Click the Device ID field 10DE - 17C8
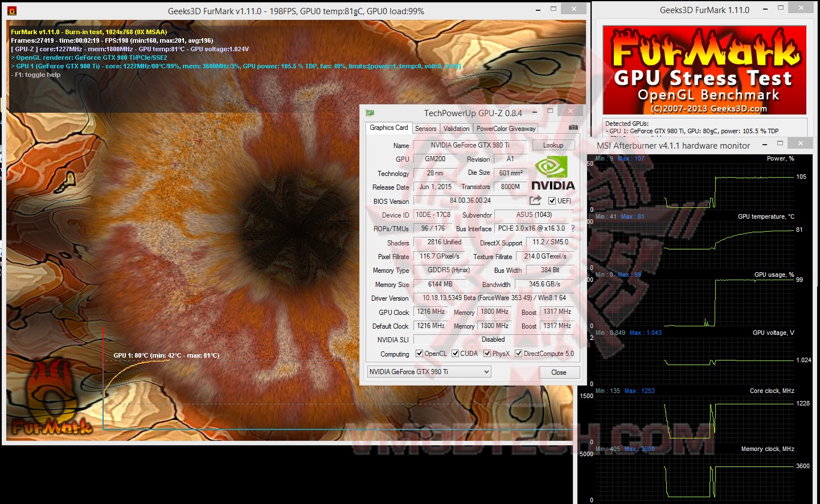 [x=434, y=215]
